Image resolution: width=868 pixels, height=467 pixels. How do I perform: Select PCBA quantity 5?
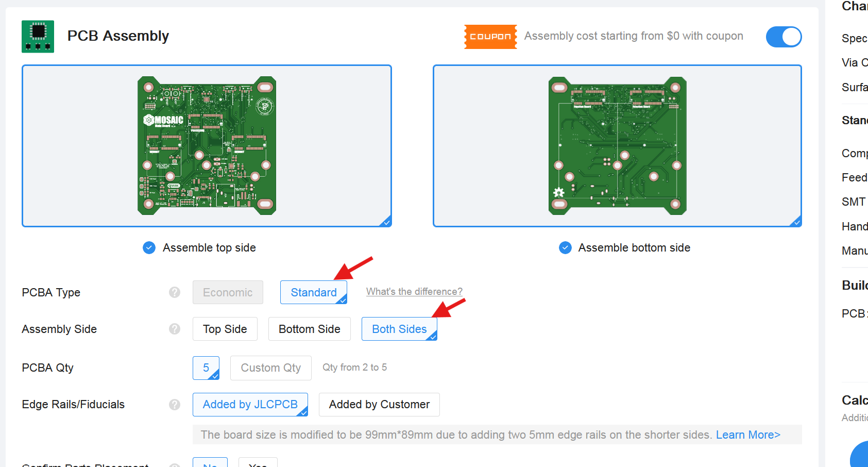click(x=206, y=368)
